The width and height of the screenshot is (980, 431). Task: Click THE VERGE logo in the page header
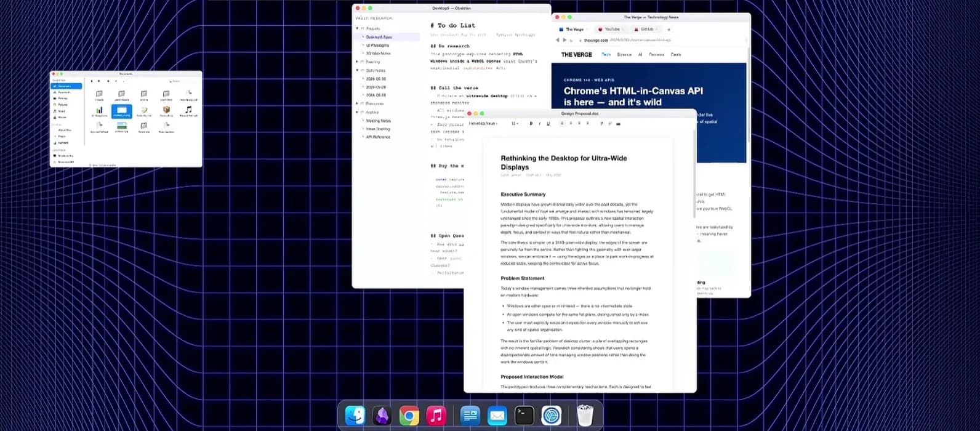point(577,54)
